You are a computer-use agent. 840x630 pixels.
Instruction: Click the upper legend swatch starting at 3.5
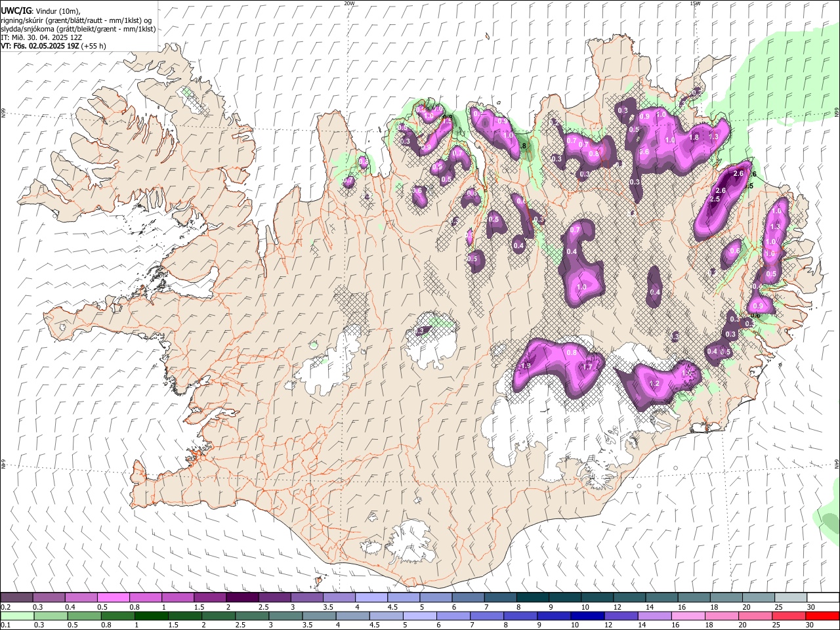[x=339, y=597]
